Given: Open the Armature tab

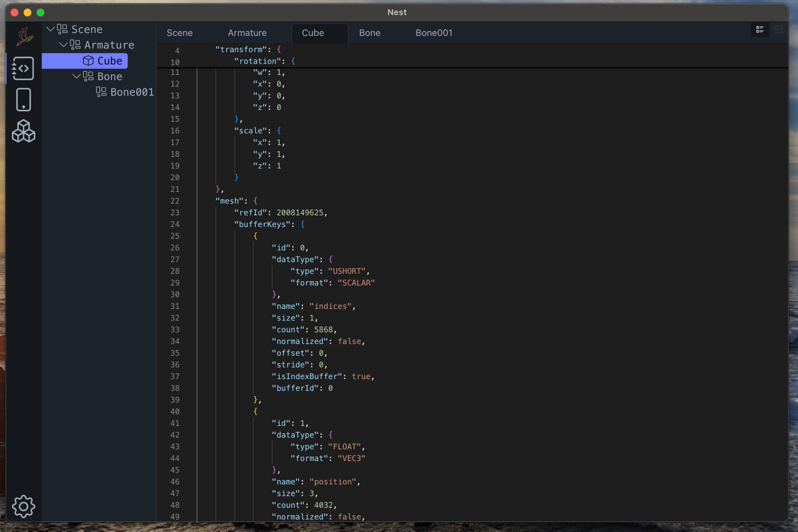Looking at the screenshot, I should pos(247,33).
